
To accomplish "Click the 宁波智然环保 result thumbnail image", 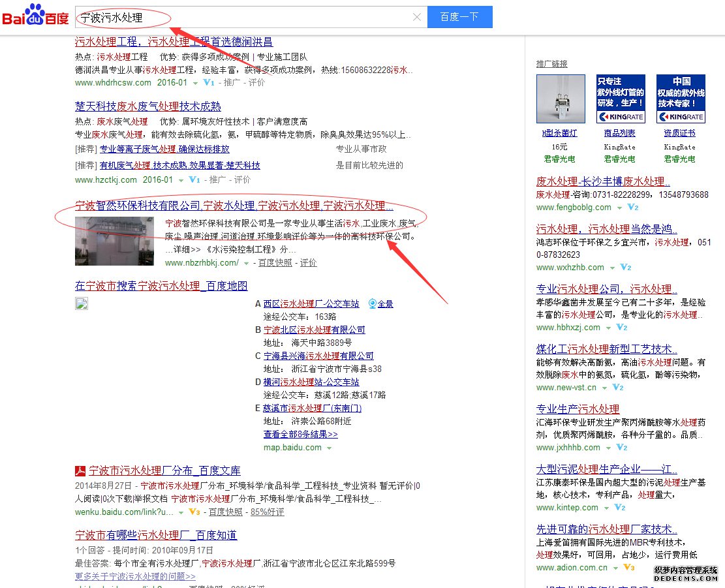I will click(x=114, y=241).
